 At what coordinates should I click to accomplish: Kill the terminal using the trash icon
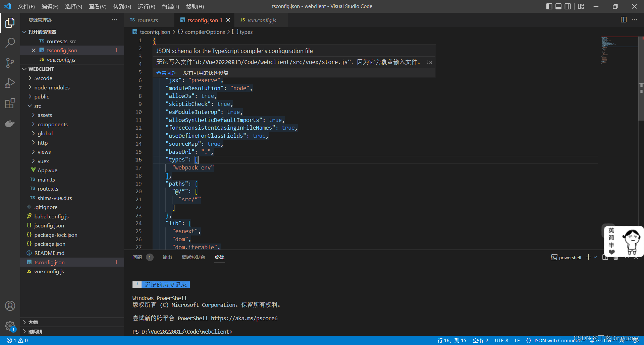click(616, 257)
